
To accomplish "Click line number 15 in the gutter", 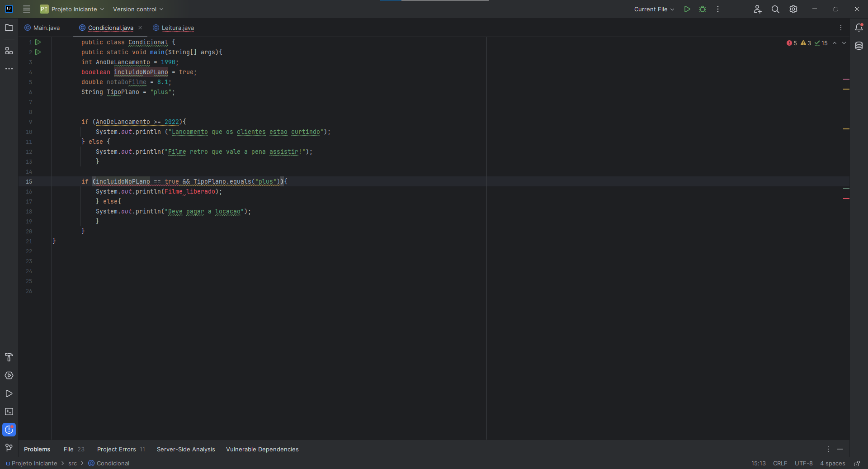I will click(29, 181).
